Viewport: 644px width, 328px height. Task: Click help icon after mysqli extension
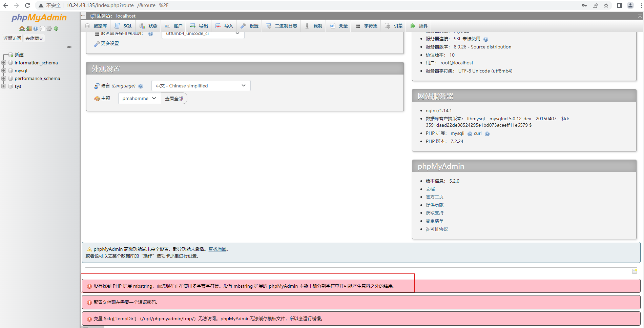[x=470, y=134]
